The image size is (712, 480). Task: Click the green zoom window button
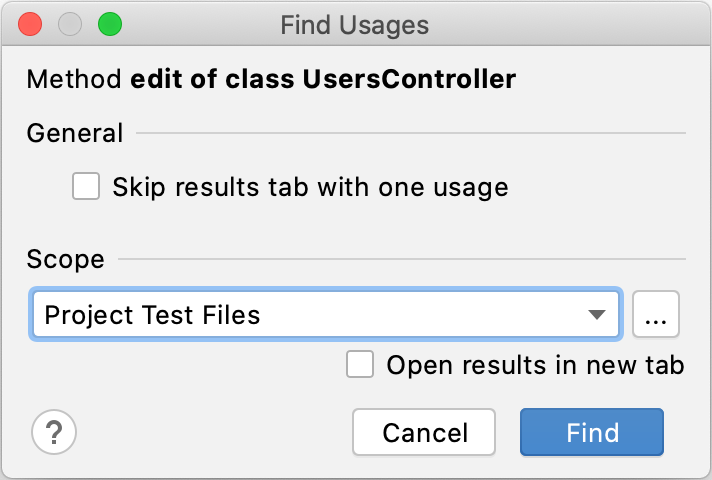click(108, 25)
